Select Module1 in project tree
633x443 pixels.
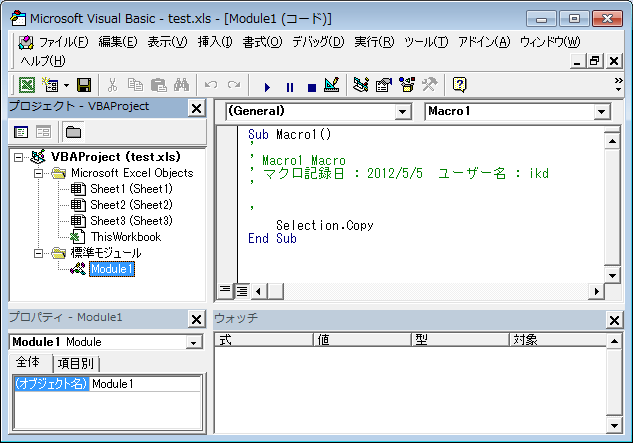(112, 269)
